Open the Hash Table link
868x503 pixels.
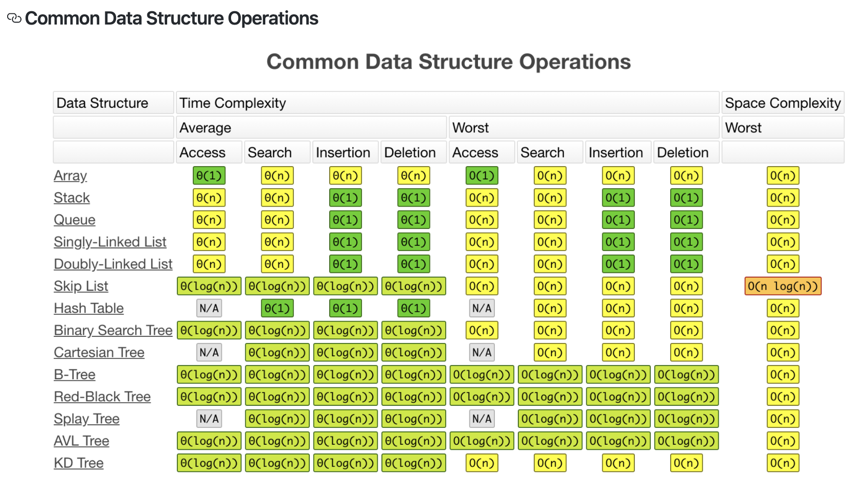tap(88, 308)
